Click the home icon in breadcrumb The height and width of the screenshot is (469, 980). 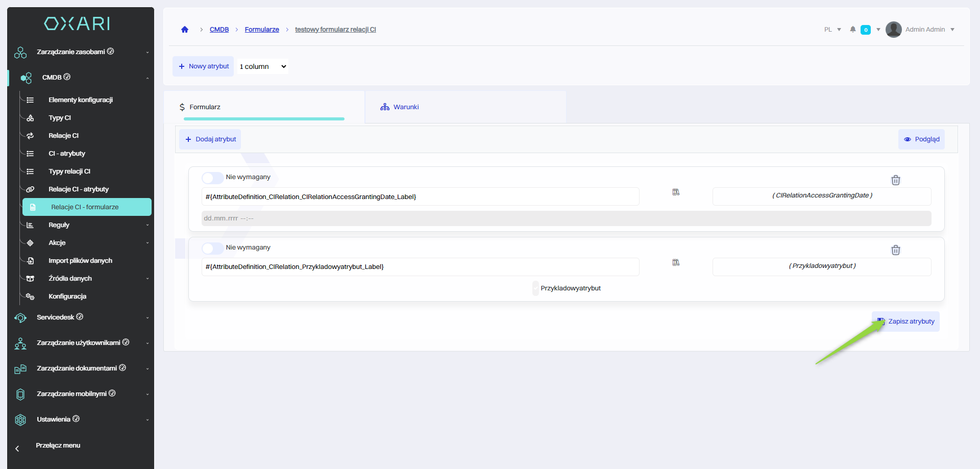coord(185,30)
